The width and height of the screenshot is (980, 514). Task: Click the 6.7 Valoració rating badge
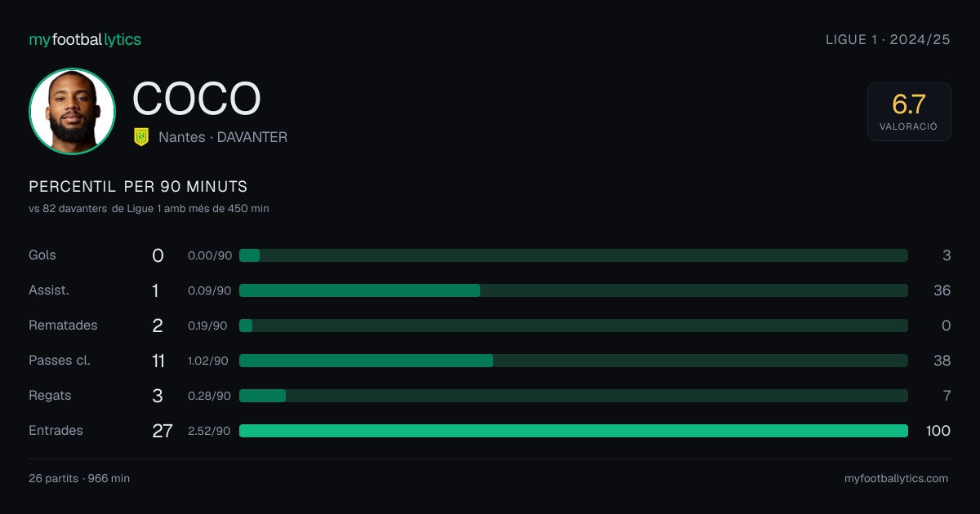coord(909,112)
